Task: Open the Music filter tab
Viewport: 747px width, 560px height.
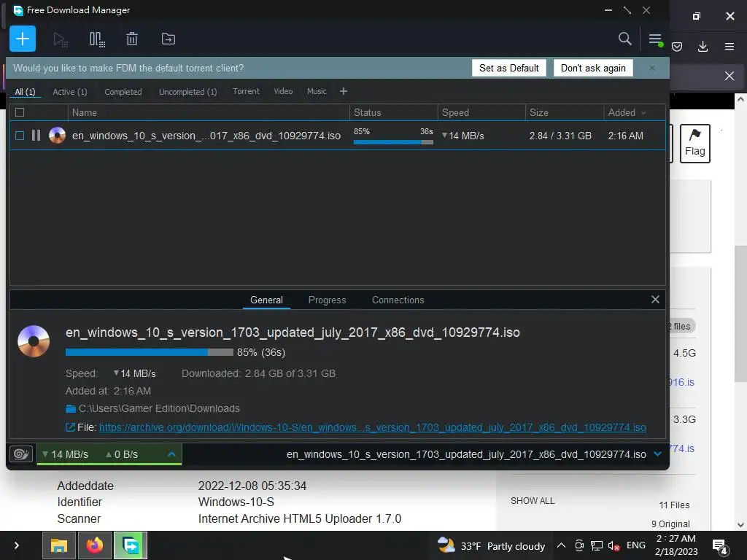Action: click(317, 91)
